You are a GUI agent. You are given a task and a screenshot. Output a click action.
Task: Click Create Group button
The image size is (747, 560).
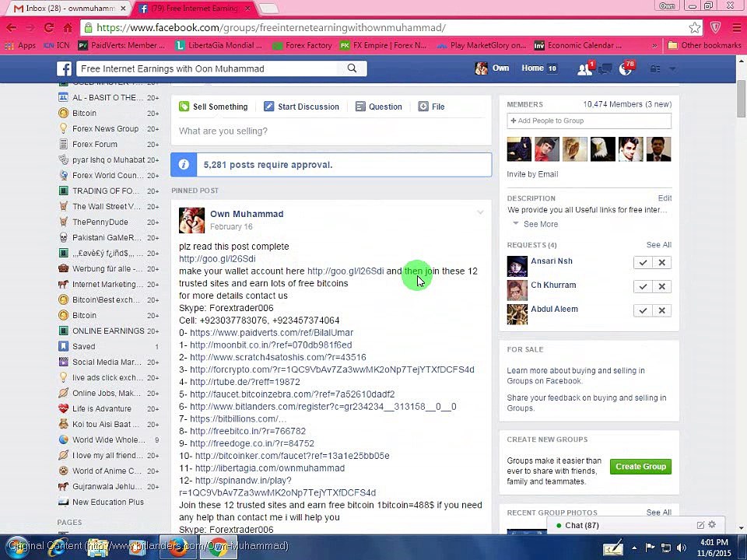(x=640, y=467)
